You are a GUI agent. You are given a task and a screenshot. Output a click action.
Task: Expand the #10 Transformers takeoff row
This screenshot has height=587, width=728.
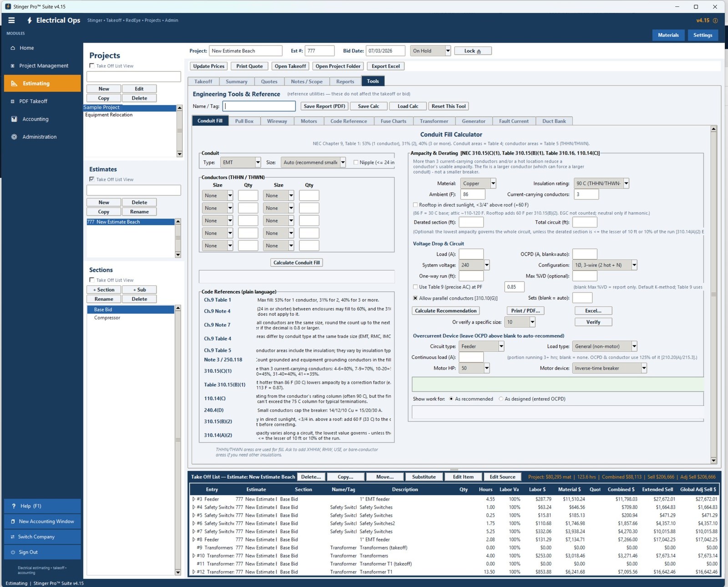[194, 556]
